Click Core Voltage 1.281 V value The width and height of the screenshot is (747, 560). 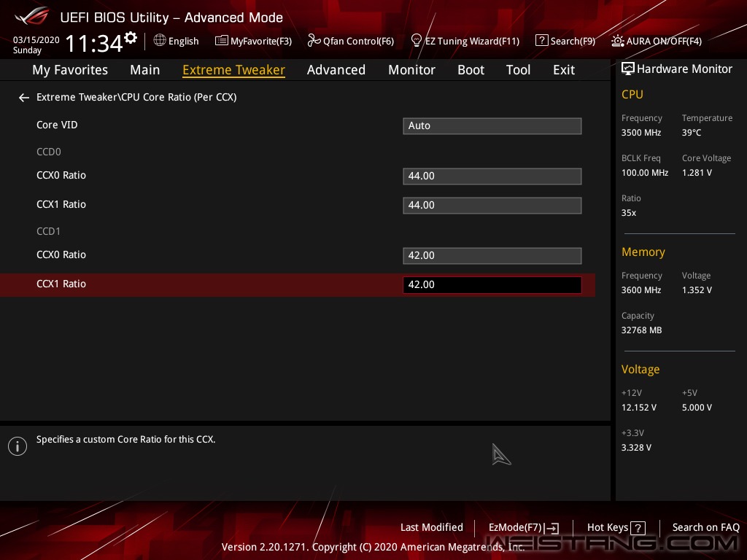697,173
